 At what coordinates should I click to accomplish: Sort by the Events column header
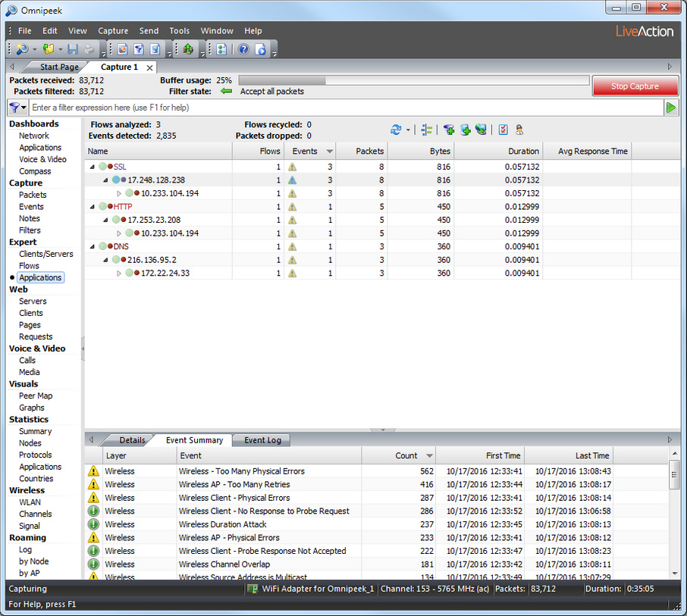click(x=310, y=151)
